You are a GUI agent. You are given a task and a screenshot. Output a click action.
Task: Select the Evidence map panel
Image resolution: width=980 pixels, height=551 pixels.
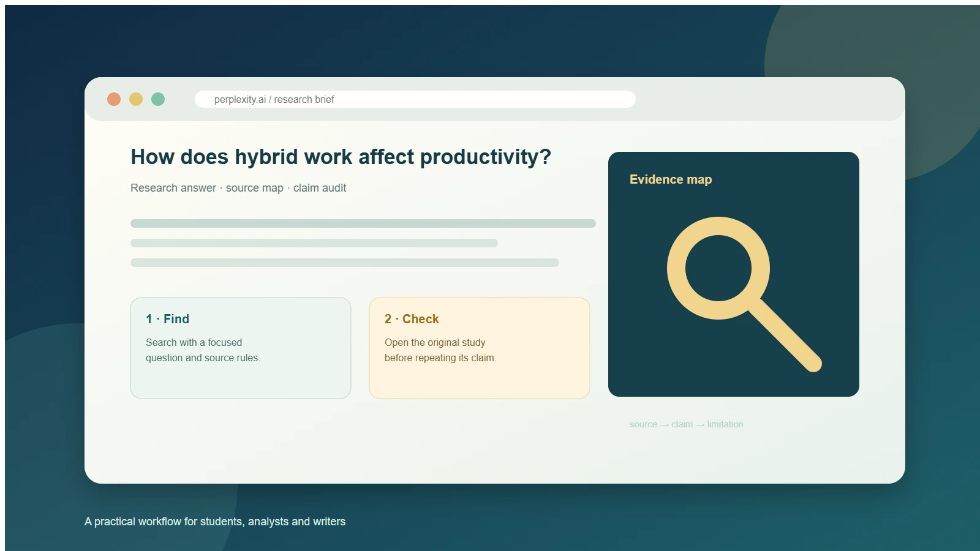coord(734,274)
